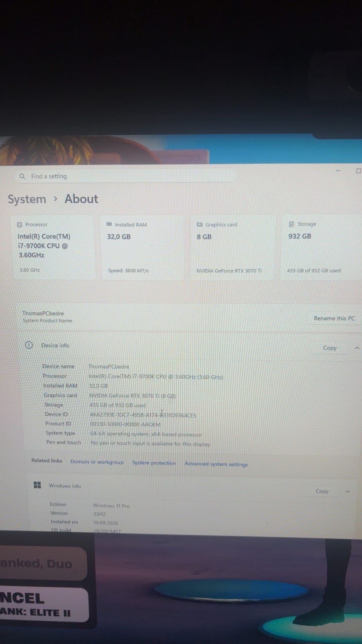362x644 pixels.
Task: Click the Version value 25H2
Action: 100,514
